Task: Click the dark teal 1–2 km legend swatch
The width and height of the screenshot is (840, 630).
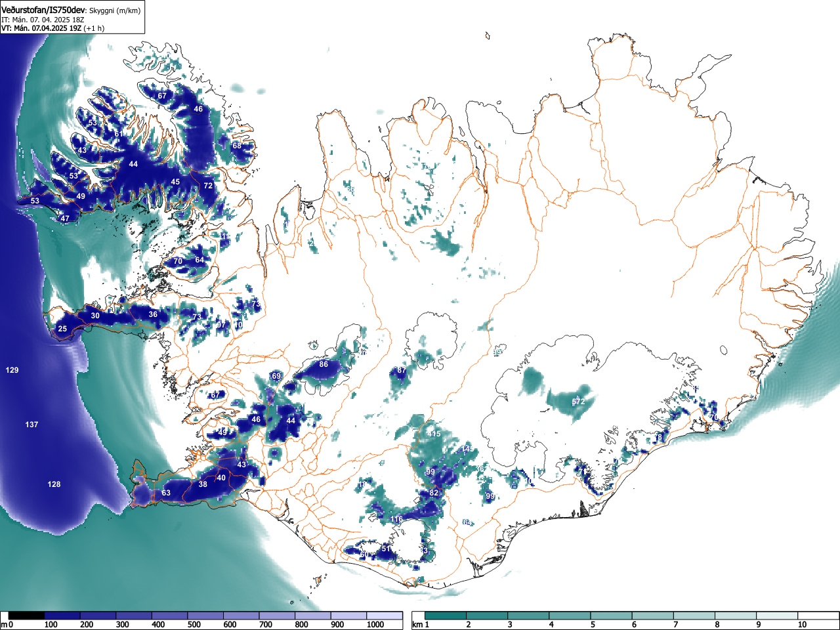Action: (x=446, y=616)
